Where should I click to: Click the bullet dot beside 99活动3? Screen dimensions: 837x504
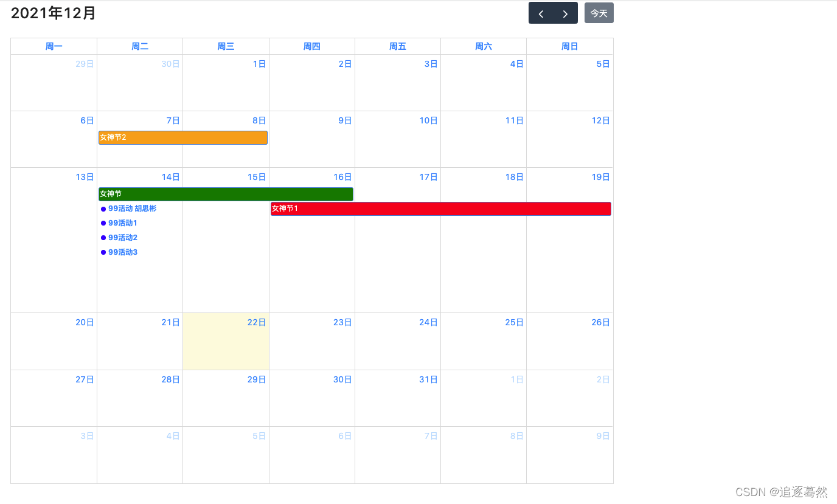(103, 252)
